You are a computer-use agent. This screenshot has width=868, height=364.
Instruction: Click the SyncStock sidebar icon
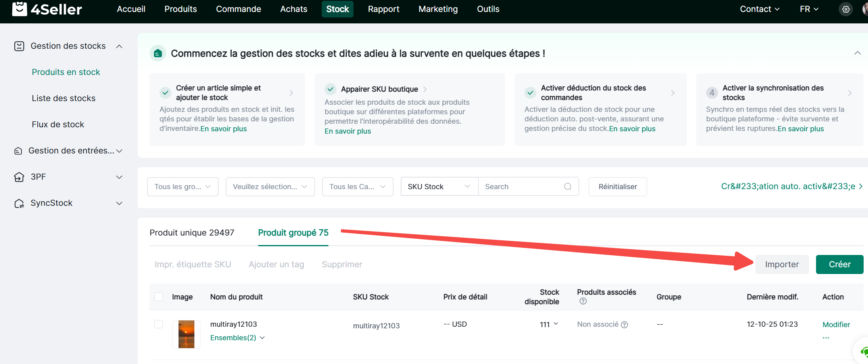tap(19, 203)
